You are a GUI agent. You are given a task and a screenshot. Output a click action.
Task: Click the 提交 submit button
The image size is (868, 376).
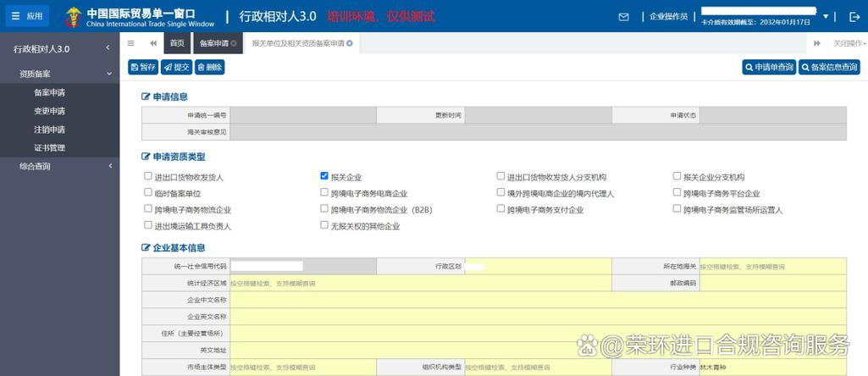177,68
